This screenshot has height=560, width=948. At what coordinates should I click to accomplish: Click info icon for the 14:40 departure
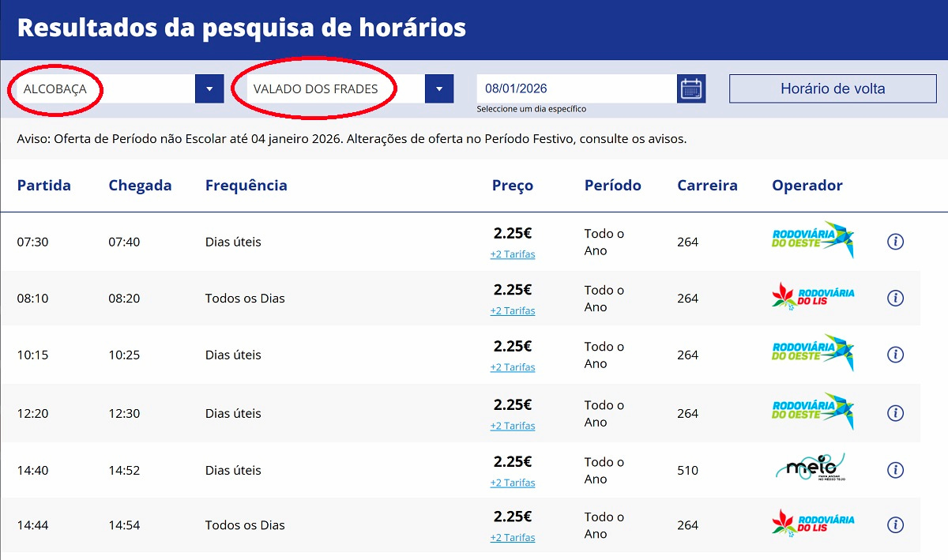pyautogui.click(x=895, y=470)
